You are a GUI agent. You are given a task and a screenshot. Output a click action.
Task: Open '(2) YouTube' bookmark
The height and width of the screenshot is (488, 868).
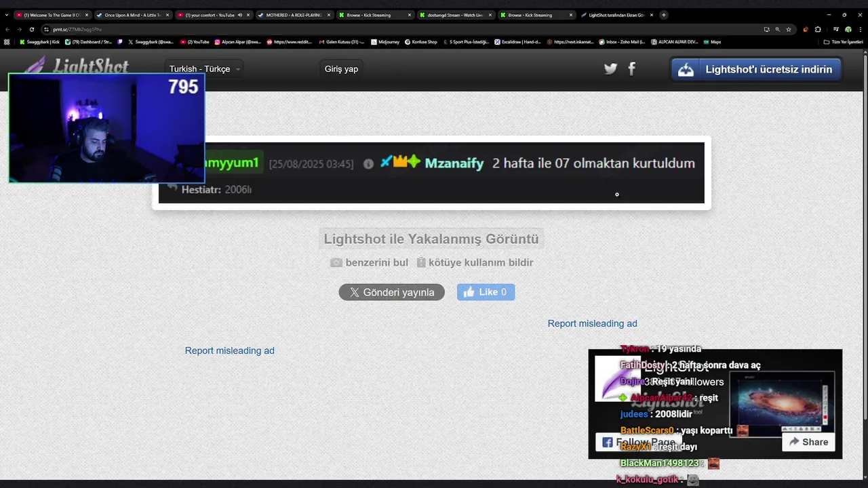(195, 42)
